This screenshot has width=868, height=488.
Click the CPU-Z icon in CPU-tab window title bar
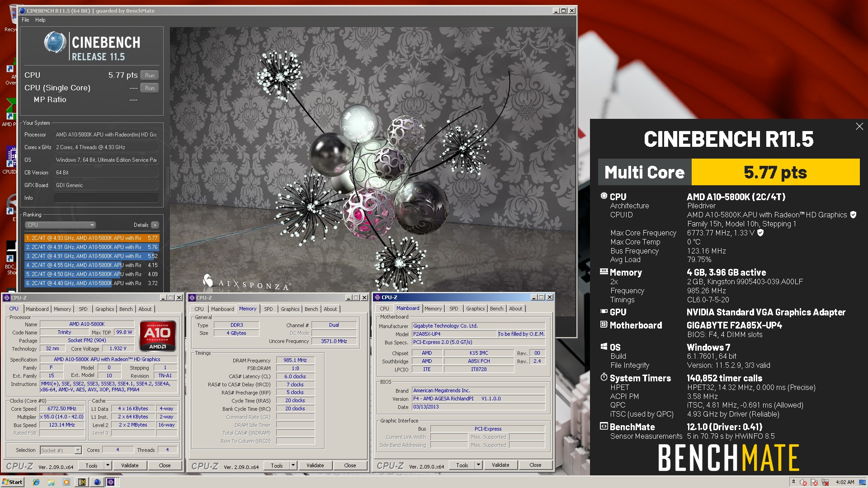pos(7,298)
